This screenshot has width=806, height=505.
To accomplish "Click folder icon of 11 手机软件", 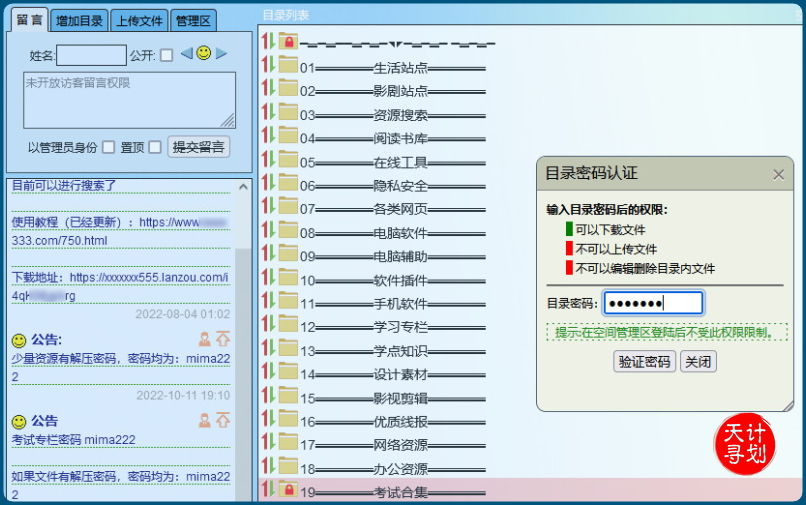I will tap(288, 301).
